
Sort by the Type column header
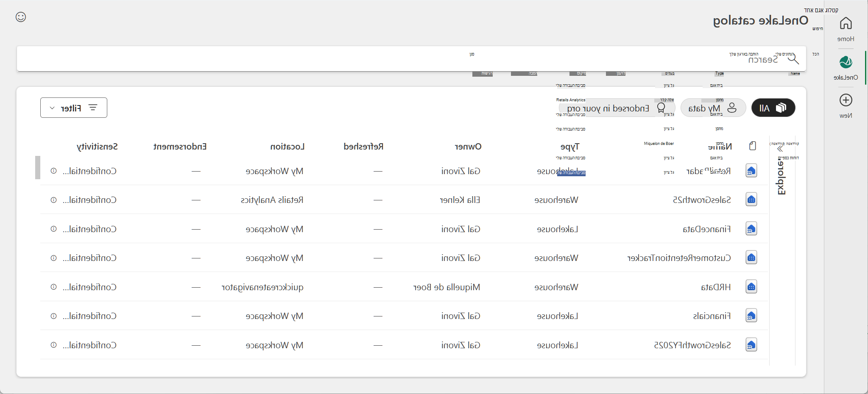569,147
